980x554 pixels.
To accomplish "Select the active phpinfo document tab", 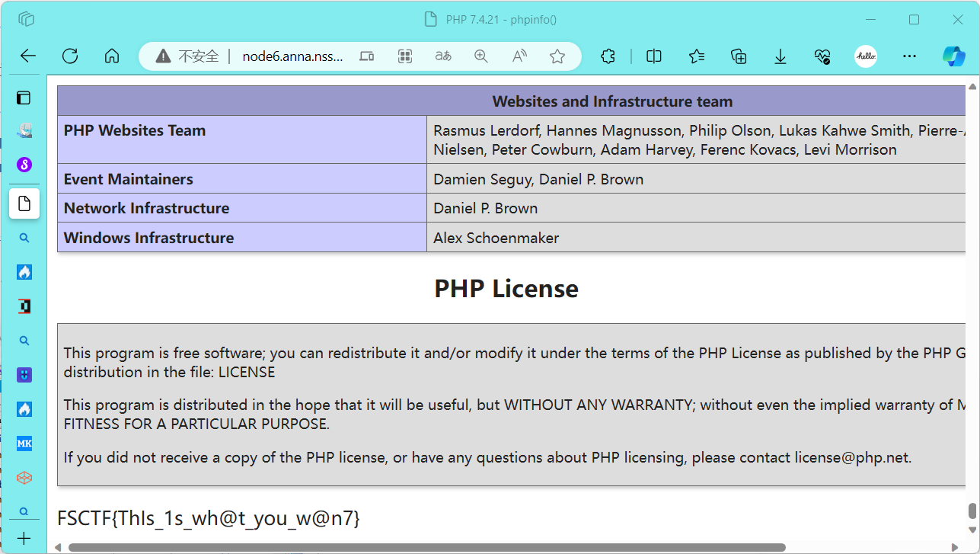I will coord(24,203).
